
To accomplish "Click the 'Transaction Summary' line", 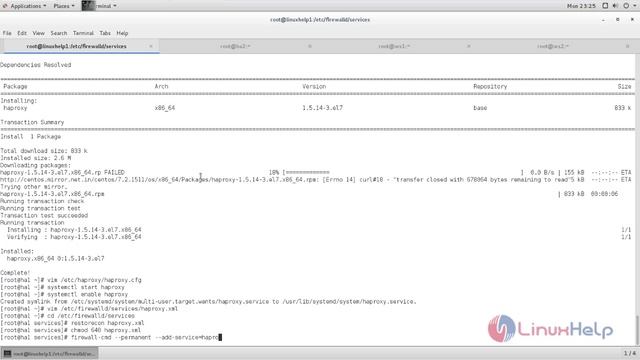I will [x=32, y=122].
